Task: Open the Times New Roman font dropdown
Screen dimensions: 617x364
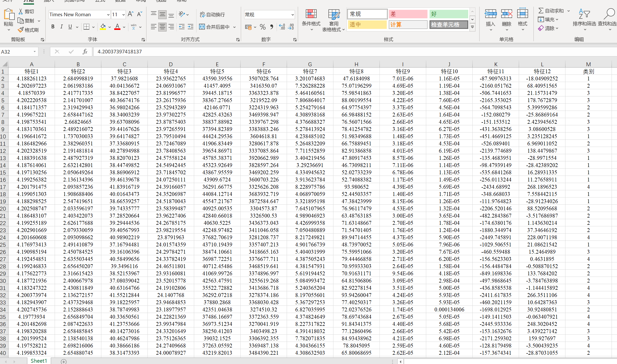Action: point(108,15)
